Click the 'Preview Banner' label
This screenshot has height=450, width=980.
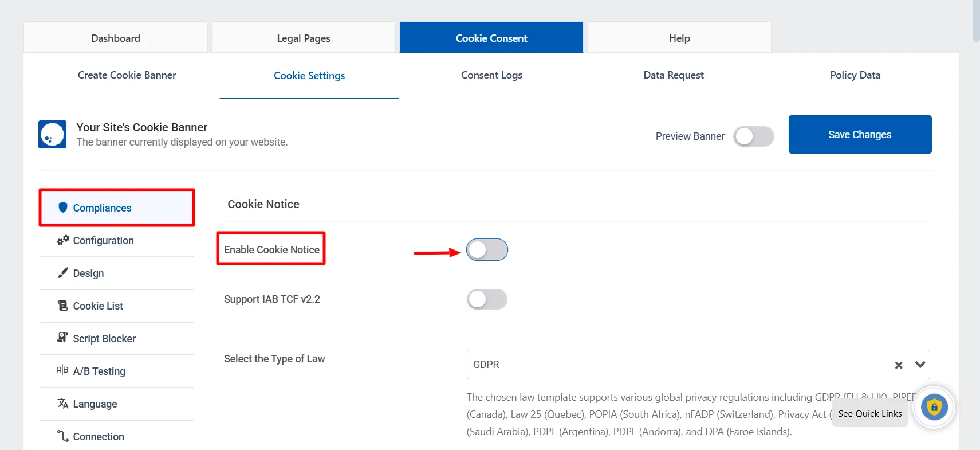[x=690, y=136]
